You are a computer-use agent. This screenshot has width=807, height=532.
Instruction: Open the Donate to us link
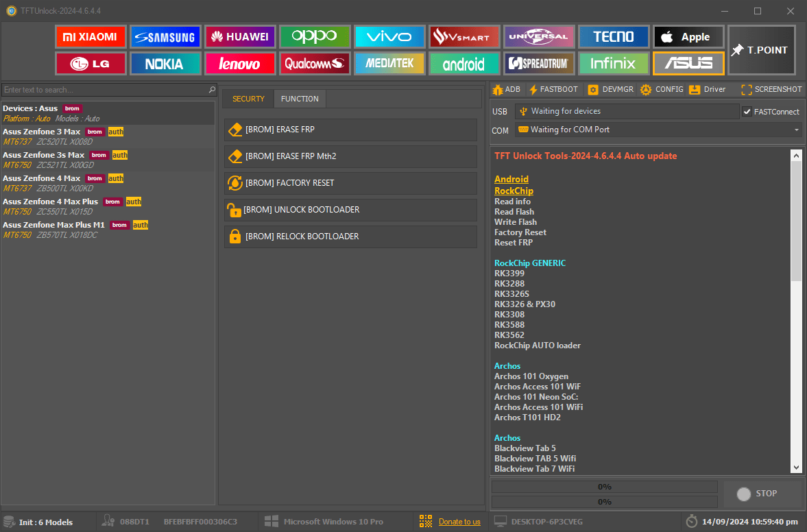pos(459,521)
